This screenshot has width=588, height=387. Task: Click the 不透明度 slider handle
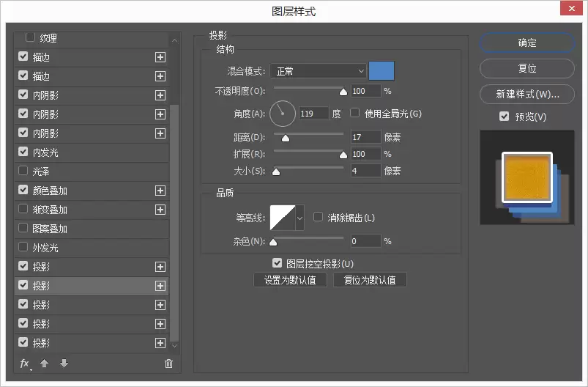coord(343,92)
